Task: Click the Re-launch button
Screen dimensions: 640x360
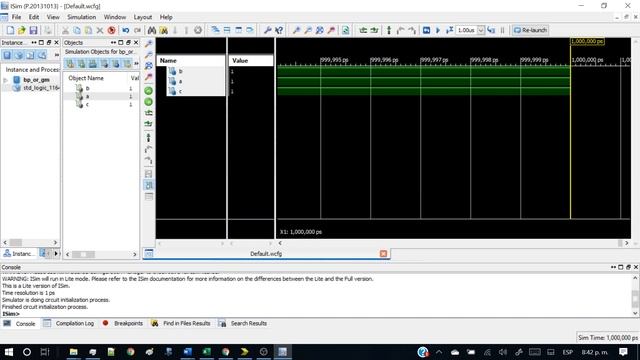Action: point(530,30)
